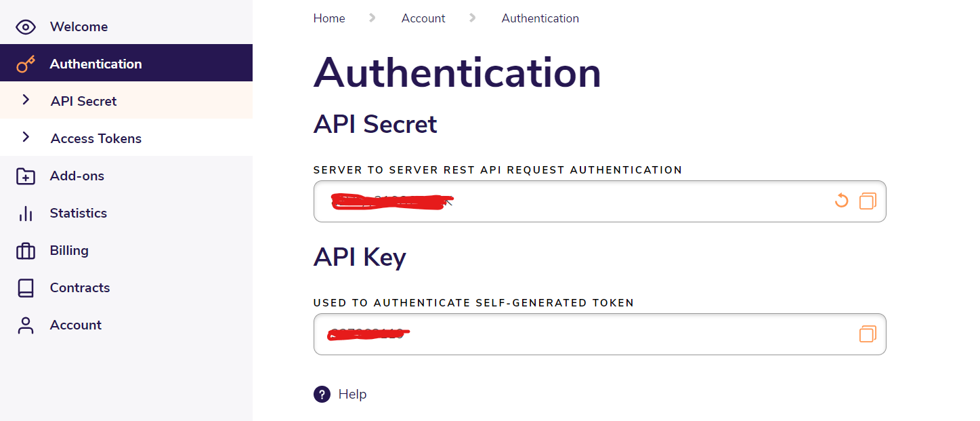Open the Access Tokens submenu item
980x421 pixels.
click(x=96, y=138)
